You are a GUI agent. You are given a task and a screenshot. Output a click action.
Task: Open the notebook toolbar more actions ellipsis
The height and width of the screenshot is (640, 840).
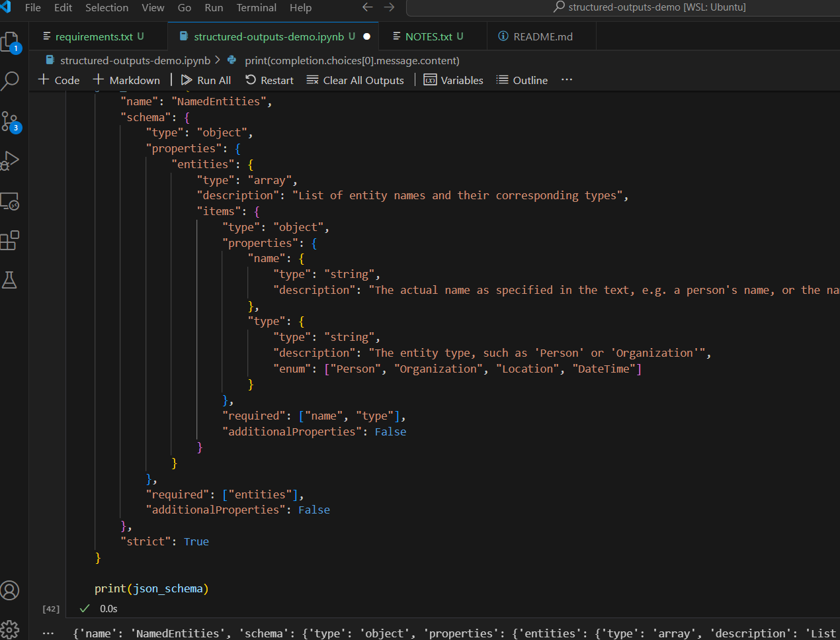tap(567, 80)
